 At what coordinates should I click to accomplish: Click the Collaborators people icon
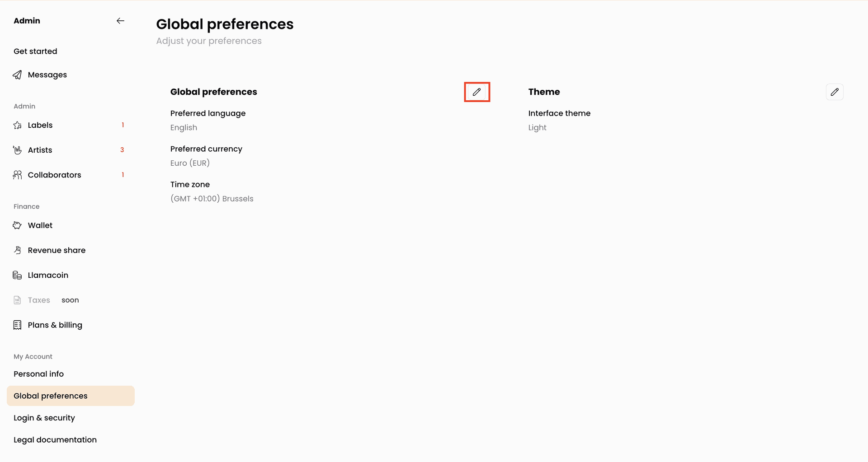click(17, 175)
